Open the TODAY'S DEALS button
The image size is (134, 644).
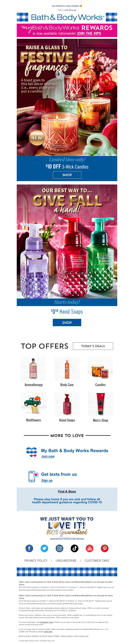[x=93, y=346]
